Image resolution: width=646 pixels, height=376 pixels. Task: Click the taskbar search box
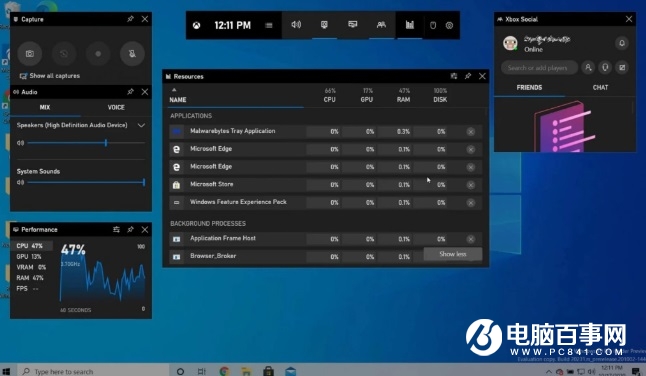pos(93,371)
